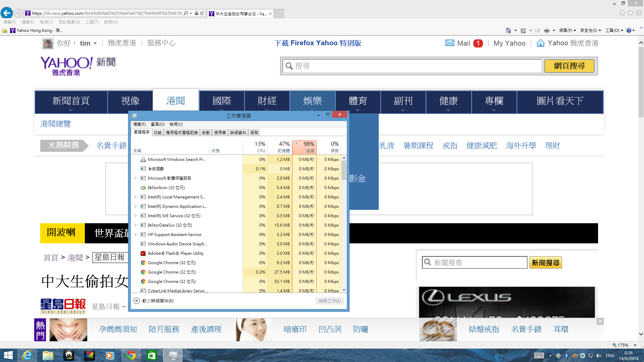Sort by the 47% 記憶體 column header
Screen dimensions: 644x362
[x=280, y=147]
